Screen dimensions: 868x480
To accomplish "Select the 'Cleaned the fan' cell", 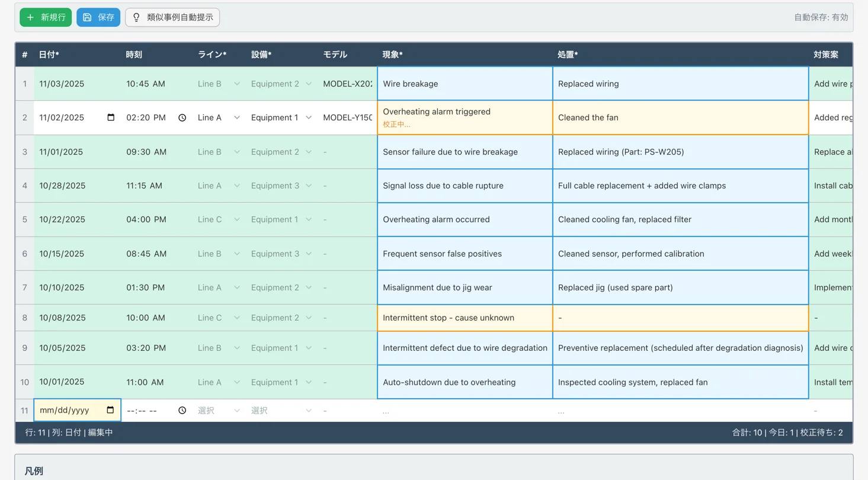I will (x=681, y=117).
